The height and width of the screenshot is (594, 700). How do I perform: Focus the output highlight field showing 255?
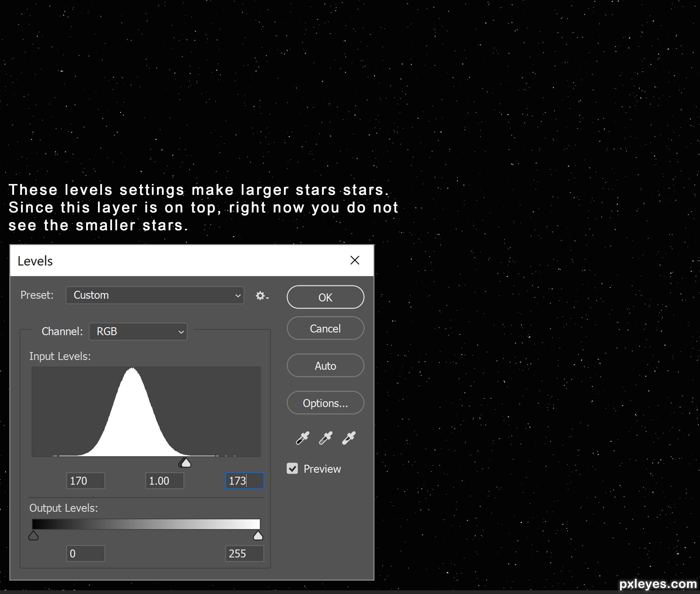point(245,554)
